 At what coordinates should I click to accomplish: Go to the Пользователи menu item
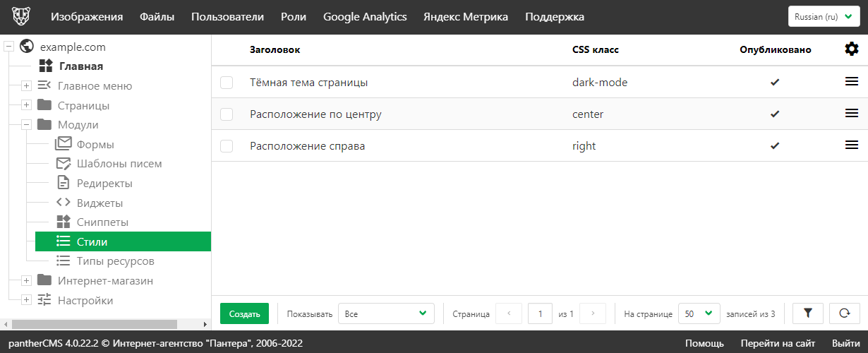coord(227,17)
